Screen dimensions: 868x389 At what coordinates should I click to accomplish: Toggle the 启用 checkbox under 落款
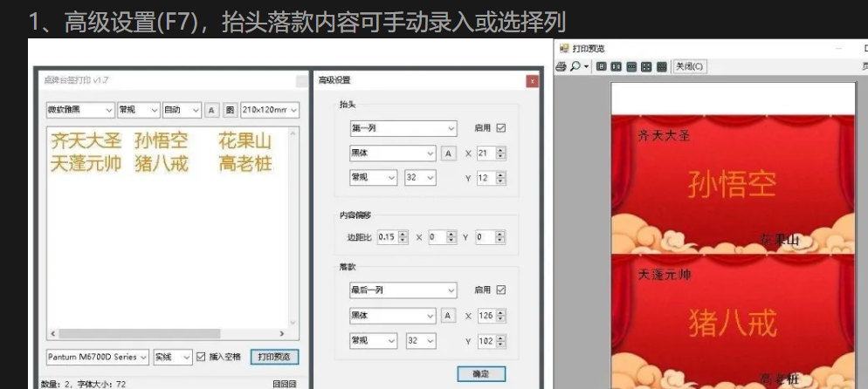(x=501, y=290)
